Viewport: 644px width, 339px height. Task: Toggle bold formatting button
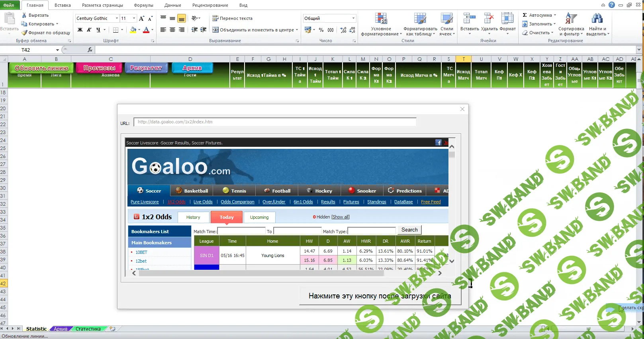pyautogui.click(x=80, y=30)
